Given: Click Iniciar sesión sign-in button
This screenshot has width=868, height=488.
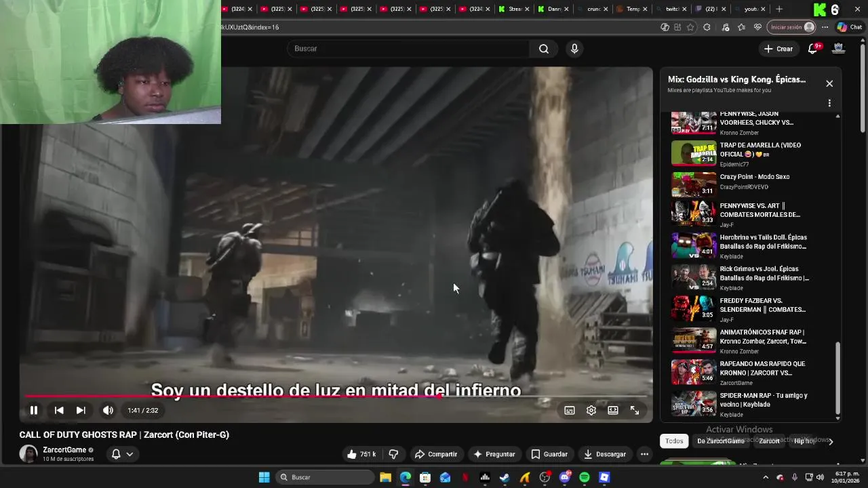Looking at the screenshot, I should click(x=791, y=27).
